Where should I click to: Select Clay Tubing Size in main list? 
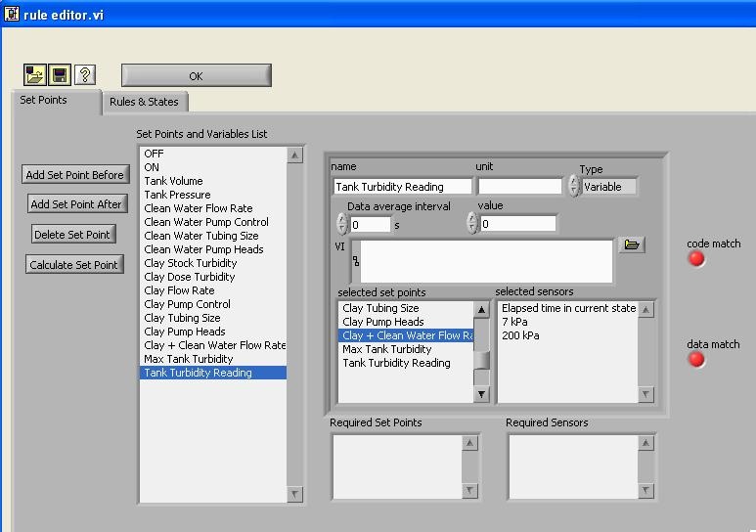(212, 318)
